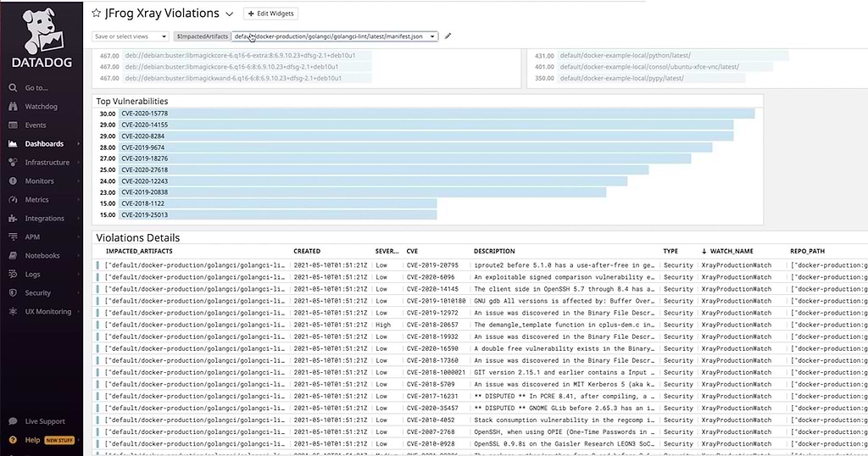Image resolution: width=868 pixels, height=456 pixels.
Task: Click the CVE-2019-1010180 table cell
Action: 437,301
